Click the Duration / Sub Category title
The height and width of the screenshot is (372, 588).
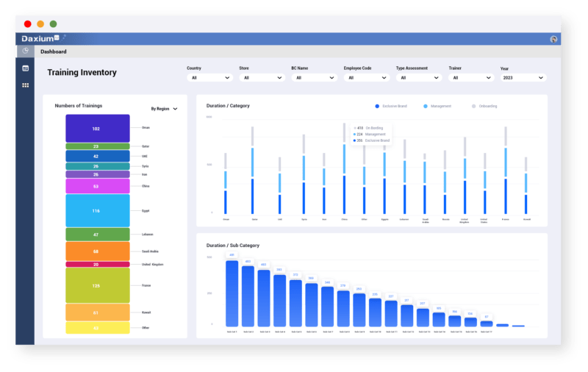pos(232,246)
